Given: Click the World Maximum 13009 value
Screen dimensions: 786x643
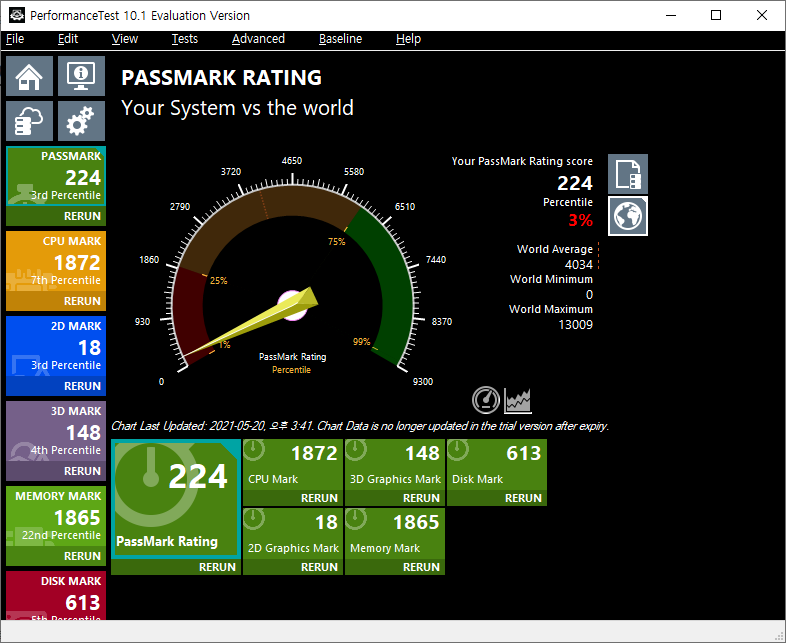Looking at the screenshot, I should (575, 325).
